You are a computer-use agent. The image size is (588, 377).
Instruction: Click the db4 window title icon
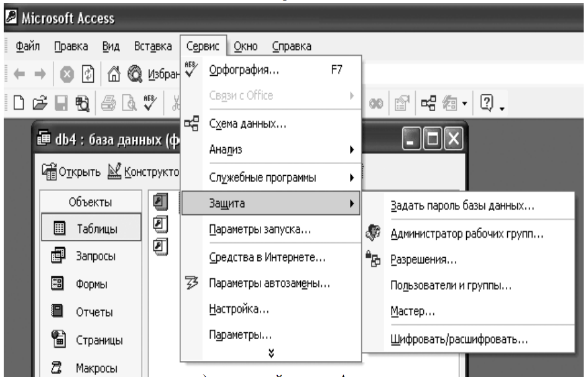coord(44,139)
